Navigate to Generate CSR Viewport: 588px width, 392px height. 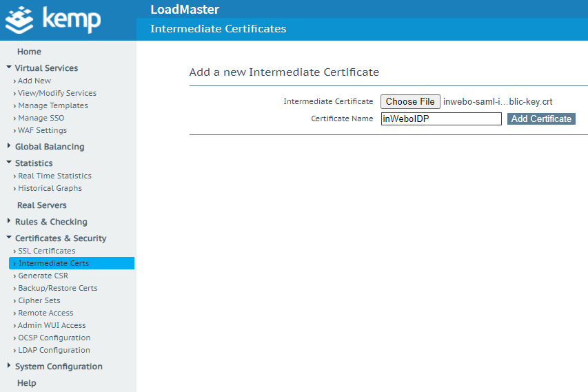pyautogui.click(x=43, y=276)
